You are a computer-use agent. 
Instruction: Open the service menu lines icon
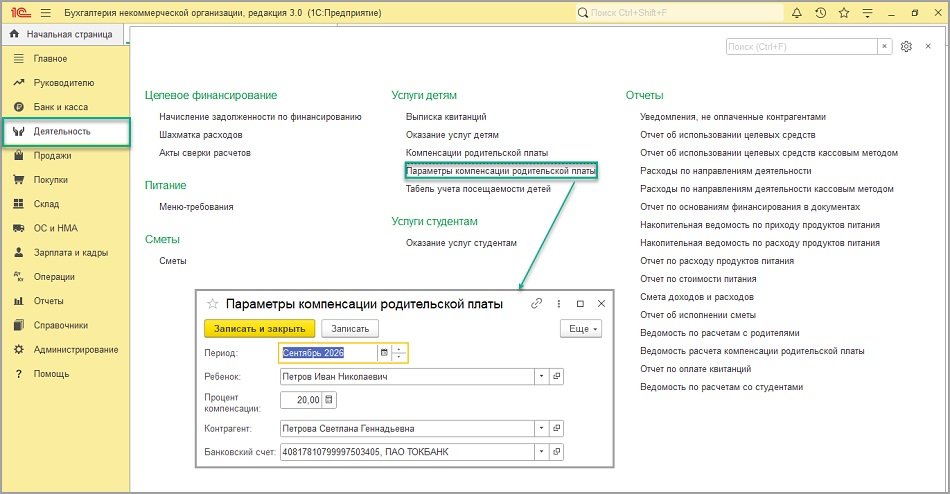[867, 12]
